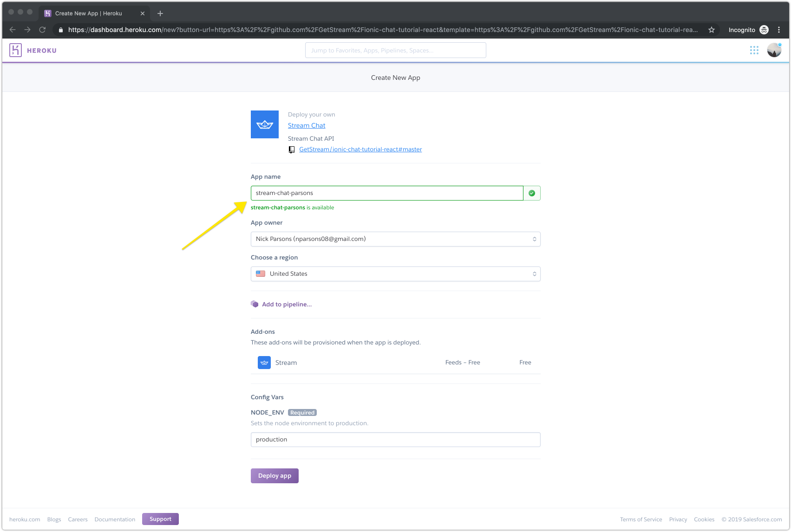Open the Cookies footer link
Viewport: 791px width, 532px height.
(x=704, y=519)
